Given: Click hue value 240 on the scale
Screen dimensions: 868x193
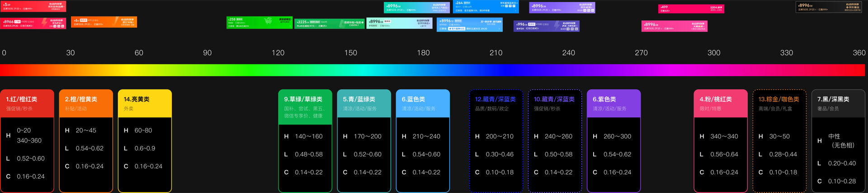Looking at the screenshot, I should point(569,53).
